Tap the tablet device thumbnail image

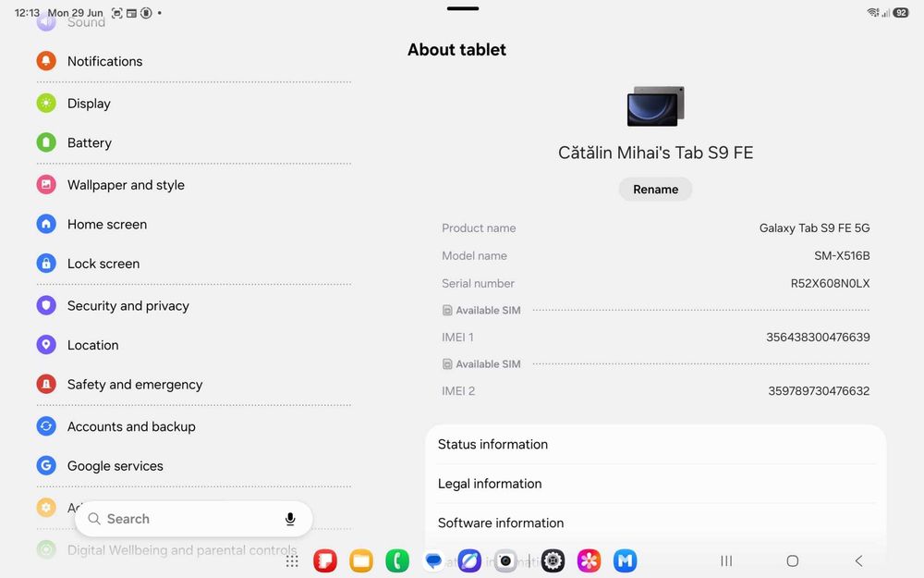pos(656,106)
